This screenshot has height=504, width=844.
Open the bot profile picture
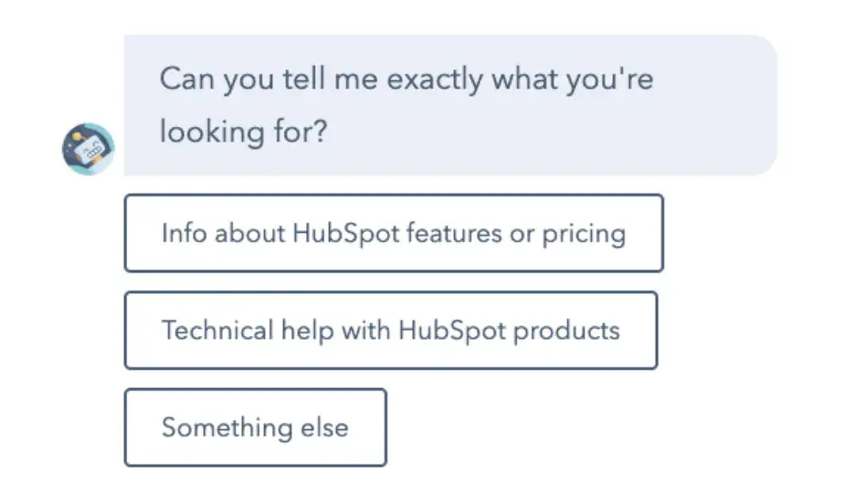click(x=89, y=148)
